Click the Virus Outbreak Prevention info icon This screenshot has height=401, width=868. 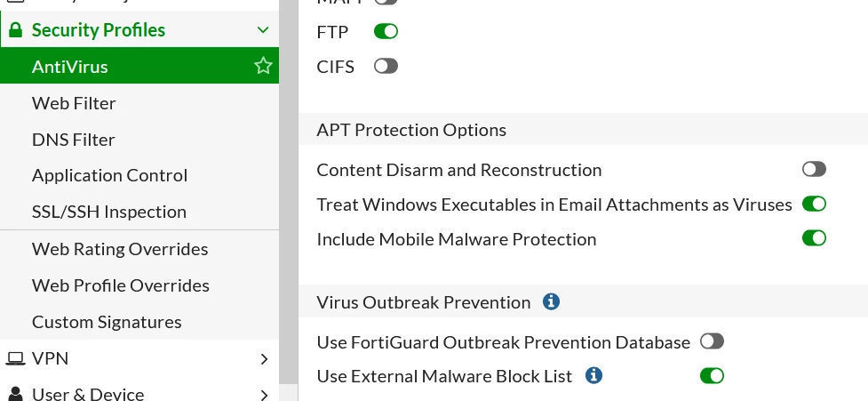(x=551, y=301)
